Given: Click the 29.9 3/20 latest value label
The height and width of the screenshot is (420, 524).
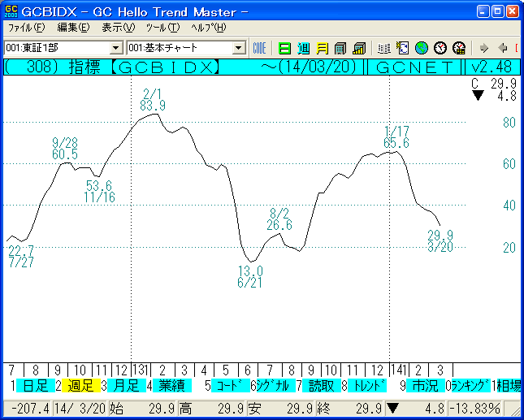Looking at the screenshot, I should click(440, 241).
